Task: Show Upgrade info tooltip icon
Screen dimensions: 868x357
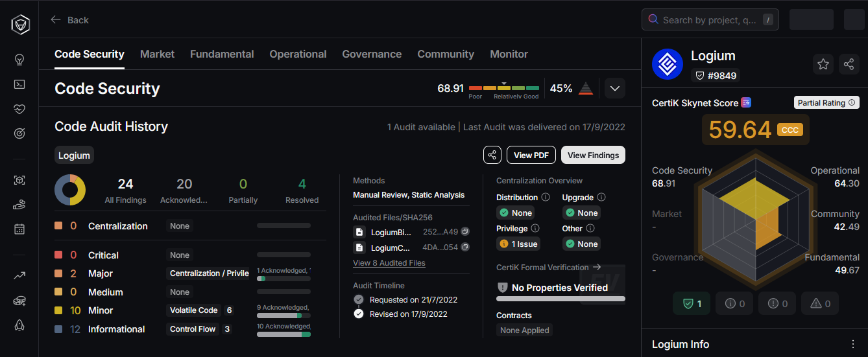Action: click(x=601, y=197)
